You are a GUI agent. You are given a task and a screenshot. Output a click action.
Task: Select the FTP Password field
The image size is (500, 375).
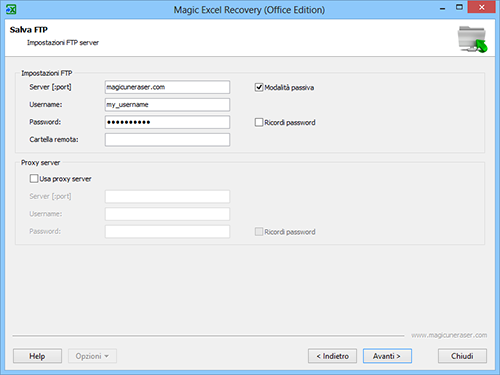click(x=167, y=122)
